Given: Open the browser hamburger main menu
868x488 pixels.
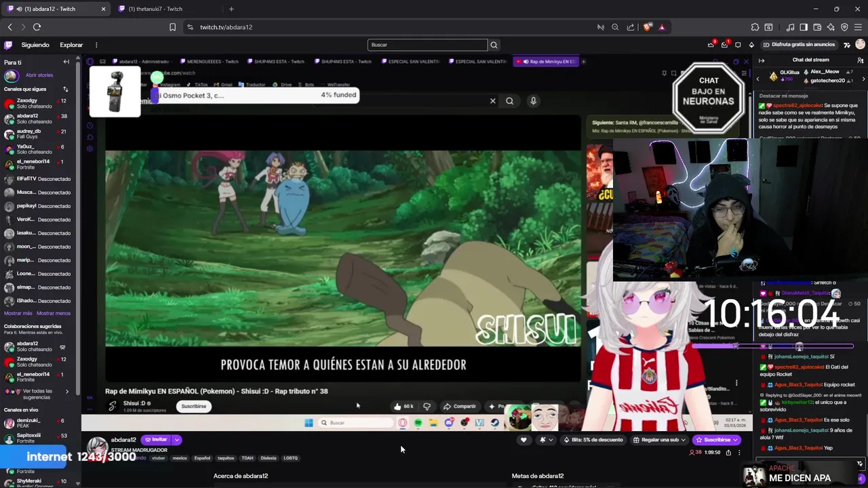Looking at the screenshot, I should pyautogui.click(x=859, y=27).
